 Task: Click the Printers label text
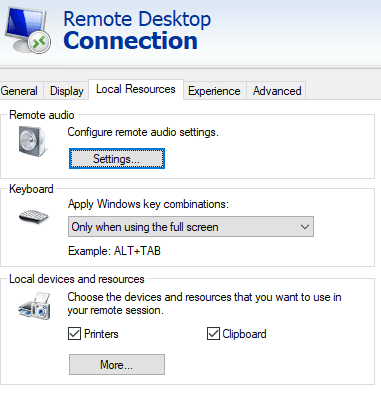(x=101, y=334)
